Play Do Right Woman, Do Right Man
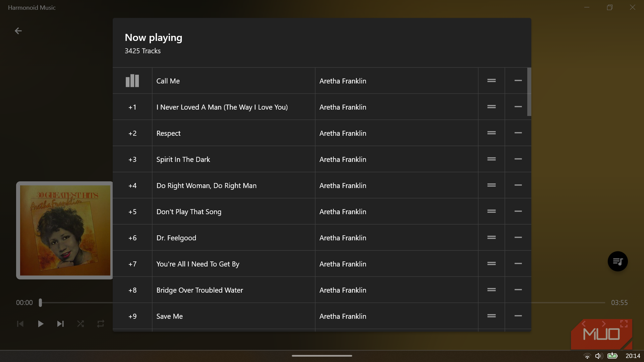Screen dimensions: 644x362 [206, 186]
